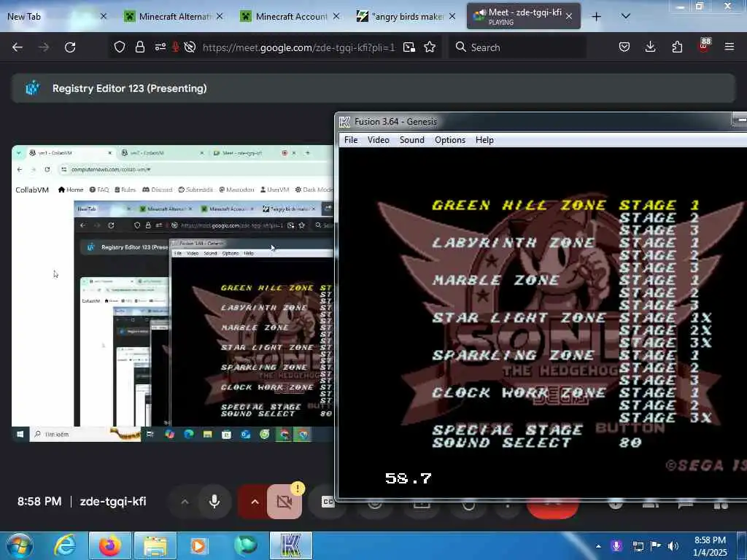Select CLOCK WORK ZONE in level select

pyautogui.click(x=519, y=393)
